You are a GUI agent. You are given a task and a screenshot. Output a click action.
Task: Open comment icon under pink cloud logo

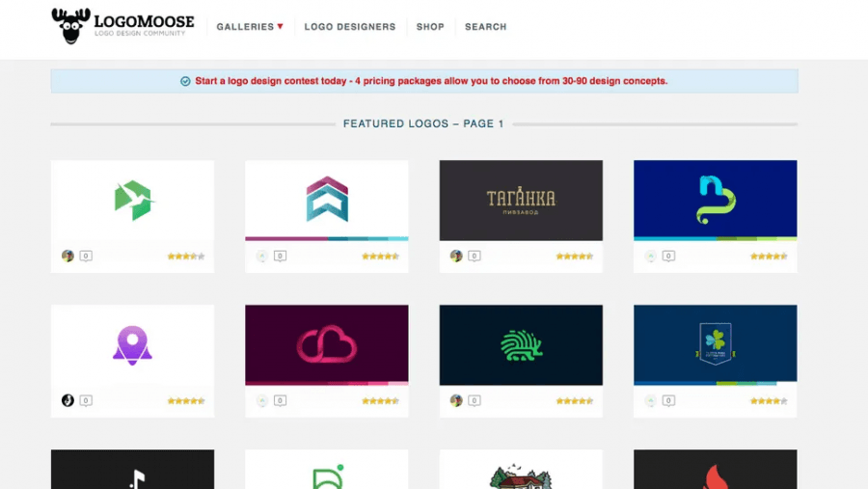pos(280,400)
